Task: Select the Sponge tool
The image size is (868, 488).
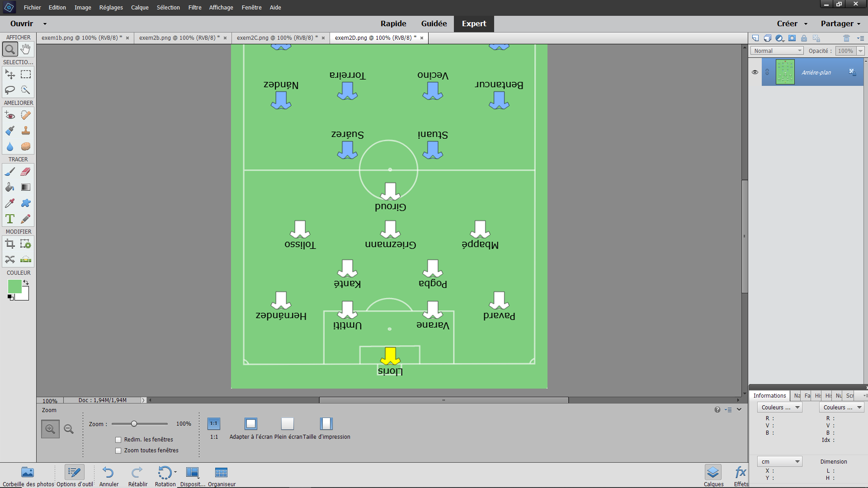Action: 26,146
